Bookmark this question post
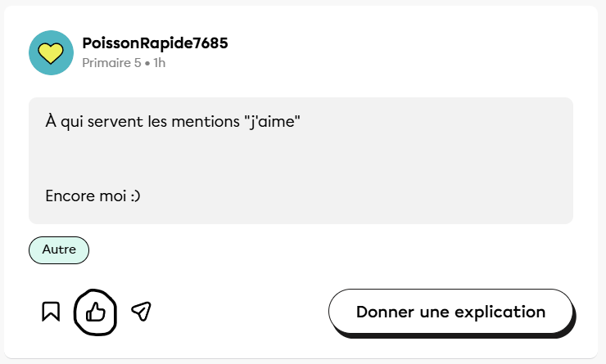The width and height of the screenshot is (606, 364). (x=51, y=312)
